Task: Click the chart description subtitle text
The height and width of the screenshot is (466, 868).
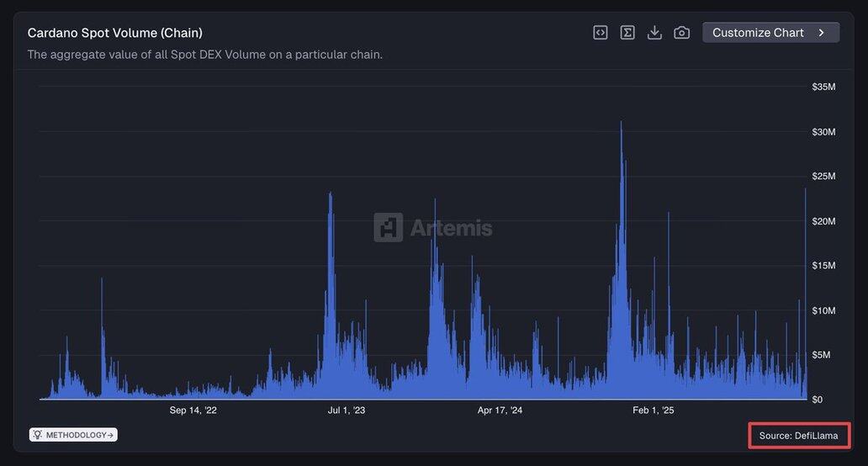Action: tap(204, 55)
